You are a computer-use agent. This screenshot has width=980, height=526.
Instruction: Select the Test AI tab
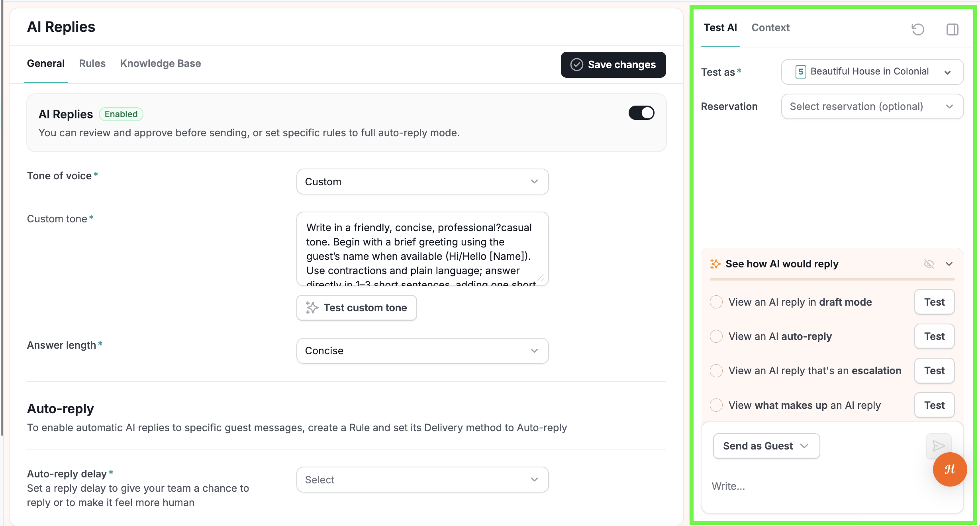coord(720,27)
